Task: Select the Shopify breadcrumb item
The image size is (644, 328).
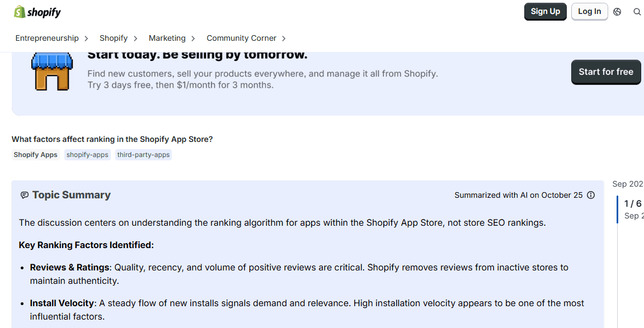Action: coord(114,38)
